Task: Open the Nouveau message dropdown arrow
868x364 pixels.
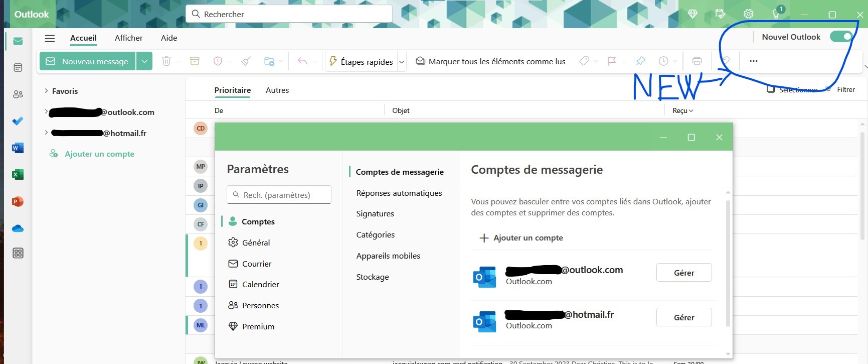Action: click(144, 61)
